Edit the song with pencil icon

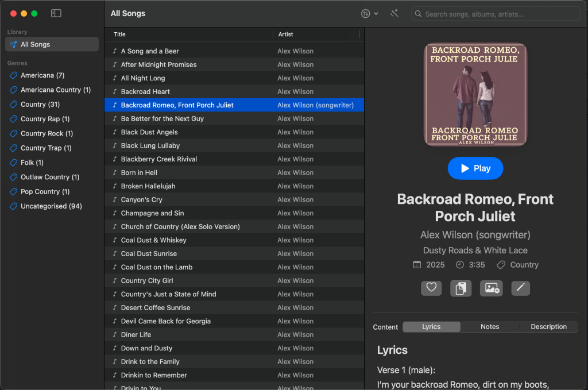(x=520, y=288)
